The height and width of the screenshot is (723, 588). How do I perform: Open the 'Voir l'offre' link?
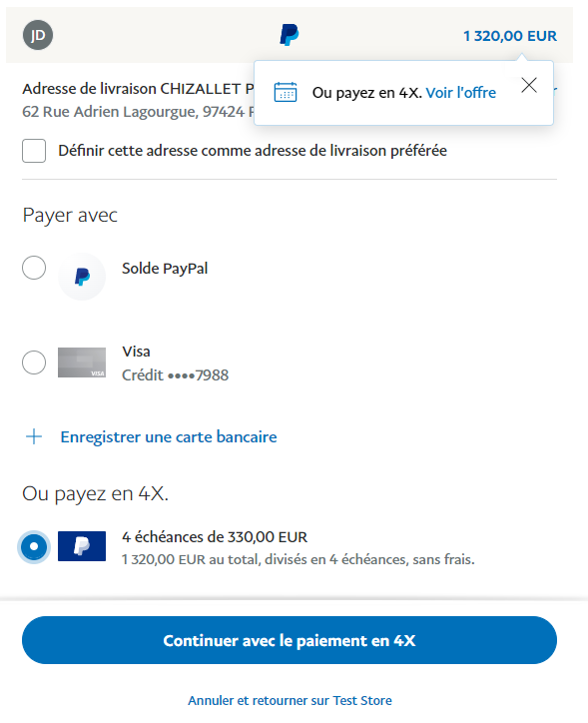pyautogui.click(x=461, y=93)
